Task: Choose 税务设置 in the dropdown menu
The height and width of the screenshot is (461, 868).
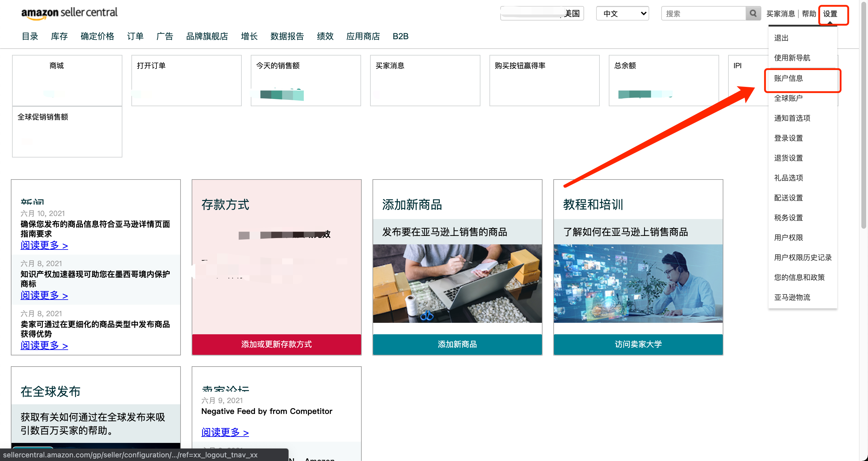Action: tap(788, 218)
